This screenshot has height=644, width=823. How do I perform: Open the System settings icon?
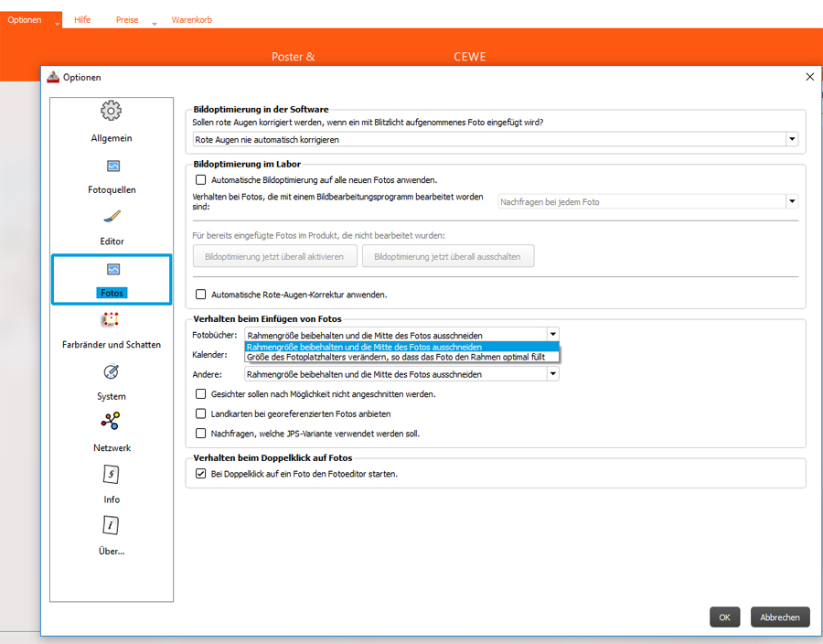111,372
